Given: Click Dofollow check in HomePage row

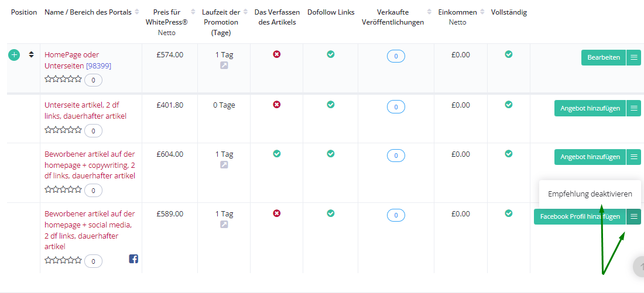Looking at the screenshot, I should (x=331, y=54).
